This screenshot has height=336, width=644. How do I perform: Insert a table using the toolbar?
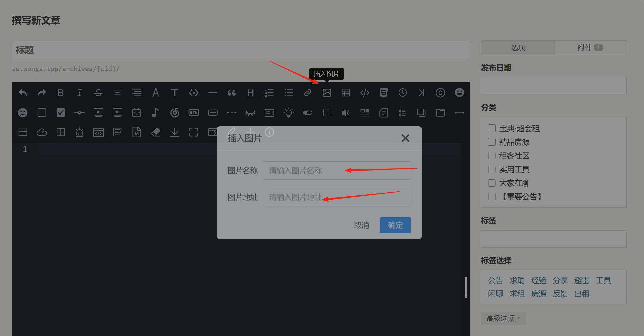[346, 93]
